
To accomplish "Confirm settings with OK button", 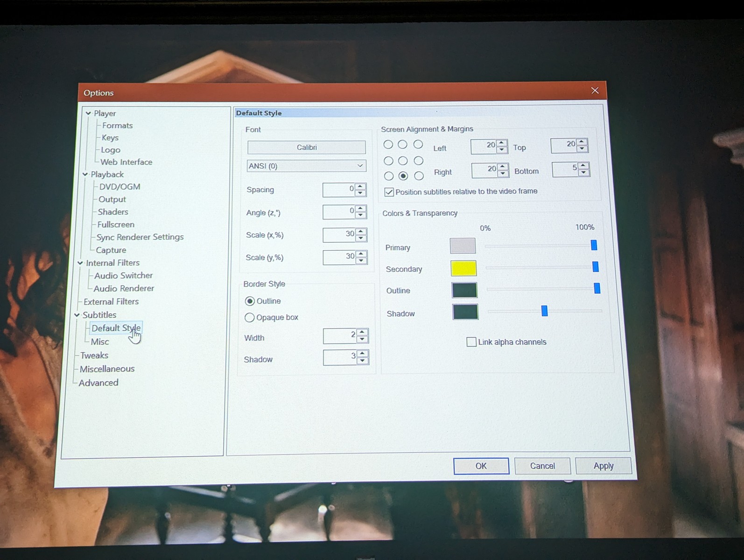I will 481,466.
